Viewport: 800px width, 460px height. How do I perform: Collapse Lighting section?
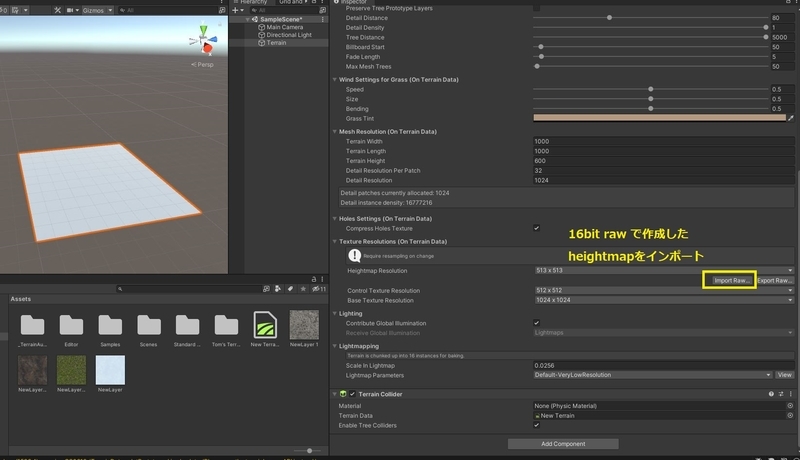(335, 313)
